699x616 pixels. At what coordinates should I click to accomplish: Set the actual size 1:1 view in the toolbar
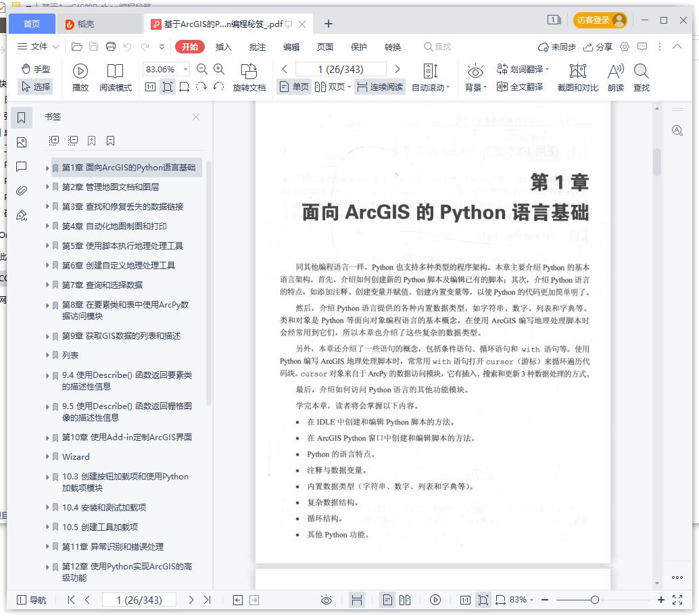151,87
